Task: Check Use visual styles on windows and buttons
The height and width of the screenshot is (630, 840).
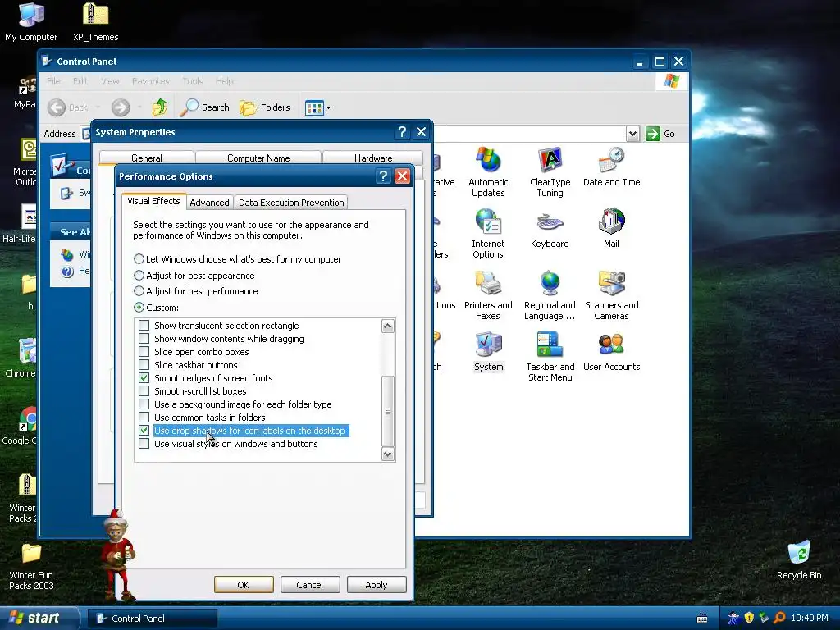Action: 144,444
